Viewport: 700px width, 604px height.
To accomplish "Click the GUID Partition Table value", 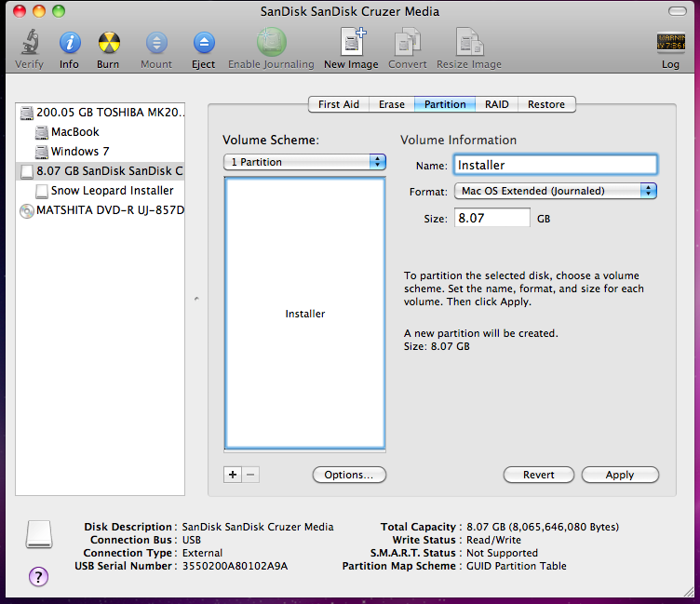I will click(516, 566).
